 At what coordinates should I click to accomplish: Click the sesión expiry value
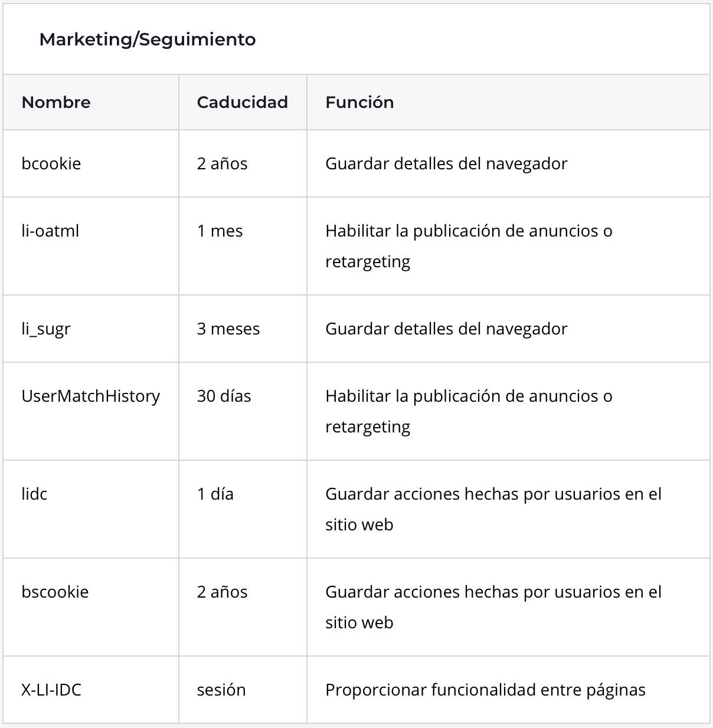point(221,690)
